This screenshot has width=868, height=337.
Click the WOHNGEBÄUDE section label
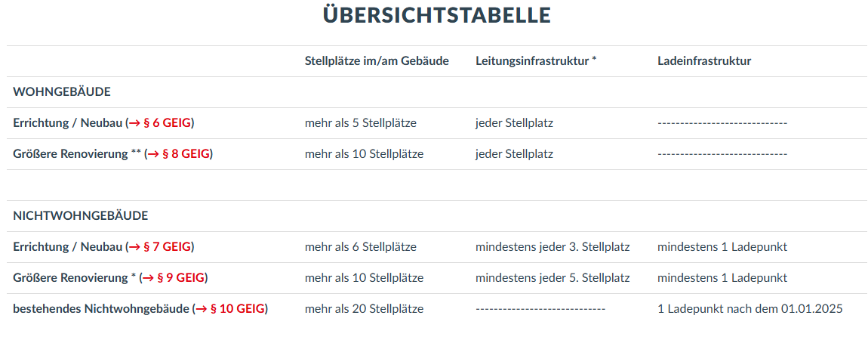(x=62, y=92)
